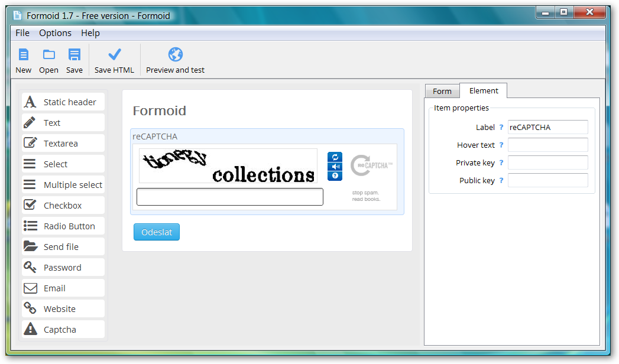Show help for Private key property
Screen dimensions: 619x364
(x=501, y=163)
